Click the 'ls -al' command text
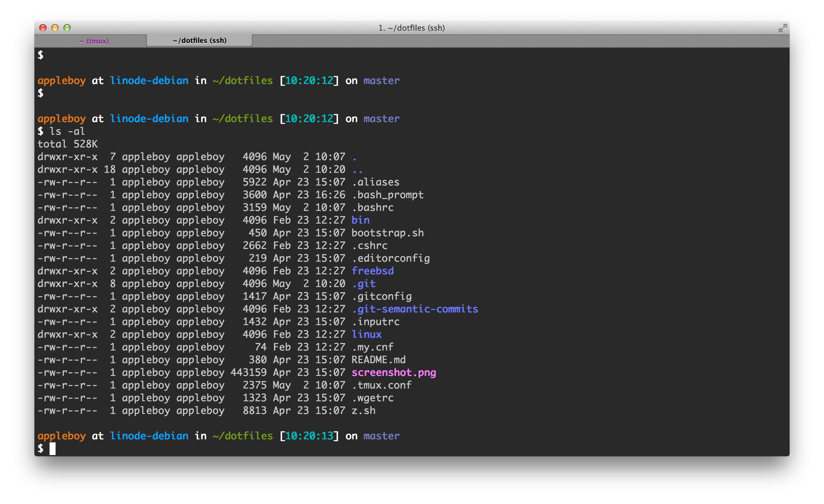The height and width of the screenshot is (504, 824). tap(67, 131)
